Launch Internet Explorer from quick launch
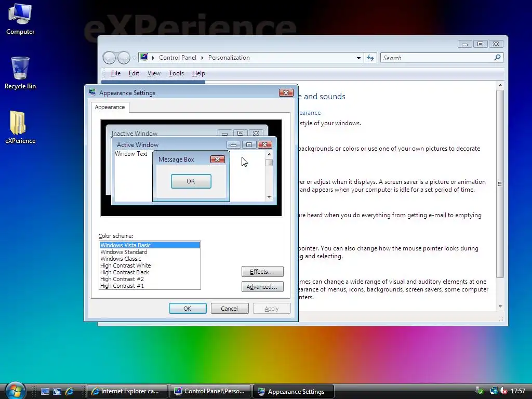The width and height of the screenshot is (532, 399). (69, 391)
